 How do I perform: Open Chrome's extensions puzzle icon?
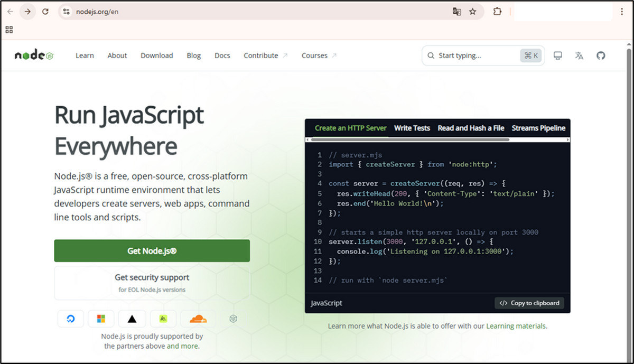[x=497, y=11]
